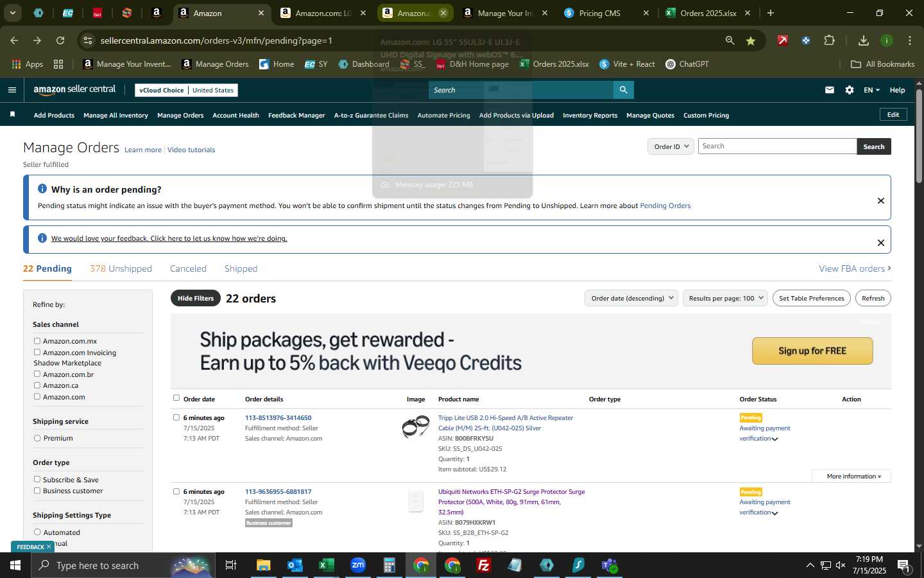Click the page vertical scrollbar

point(919,135)
